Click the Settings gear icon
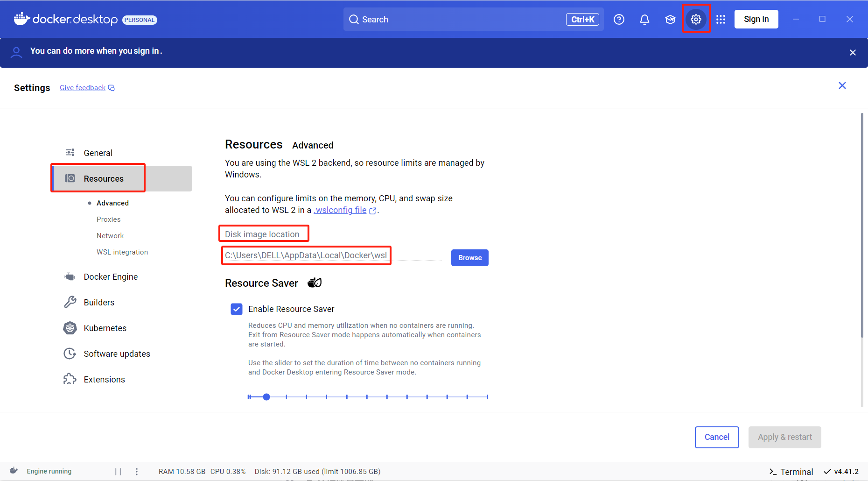The image size is (868, 481). tap(696, 19)
